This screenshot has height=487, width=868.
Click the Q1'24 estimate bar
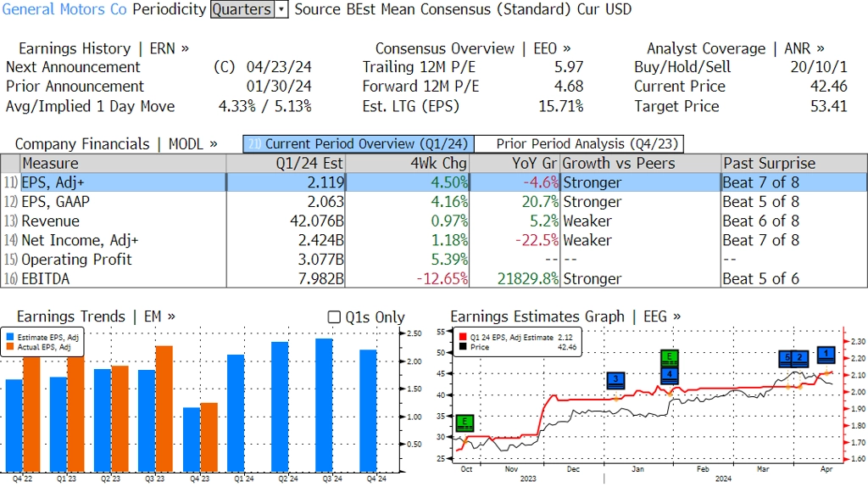tap(236, 412)
